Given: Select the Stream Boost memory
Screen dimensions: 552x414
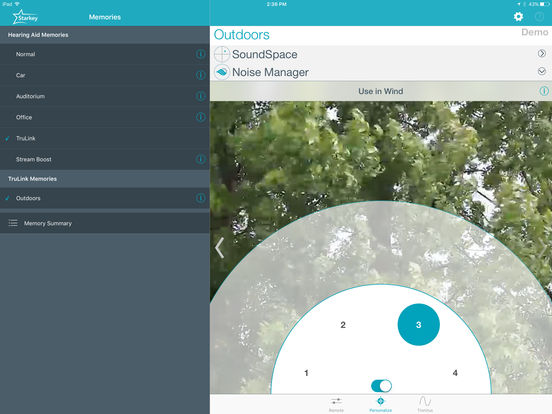Looking at the screenshot, I should click(x=105, y=159).
